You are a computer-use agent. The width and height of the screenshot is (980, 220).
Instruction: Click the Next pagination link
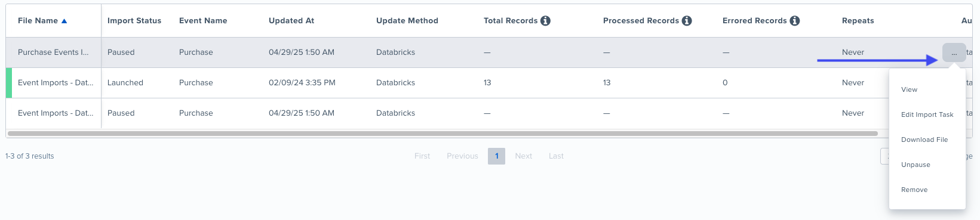pyautogui.click(x=523, y=156)
